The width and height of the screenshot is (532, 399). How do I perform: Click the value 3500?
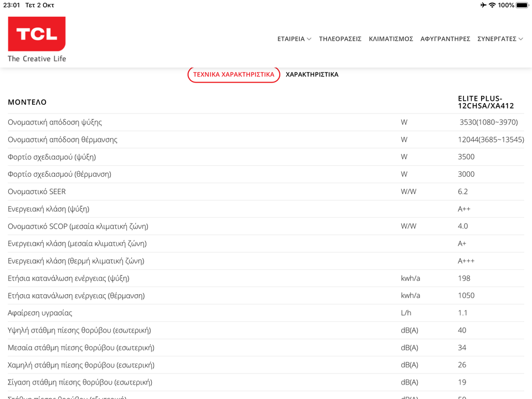coord(466,157)
